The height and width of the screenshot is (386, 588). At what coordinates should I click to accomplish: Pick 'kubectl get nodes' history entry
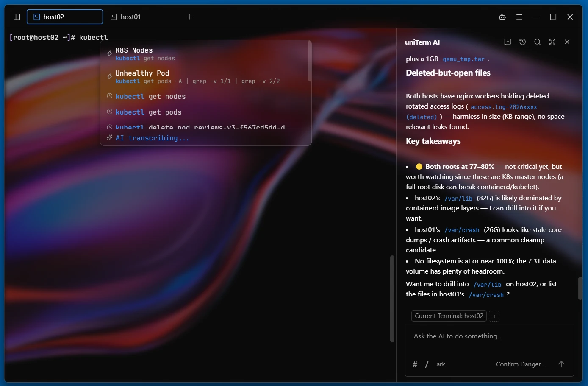(x=205, y=97)
